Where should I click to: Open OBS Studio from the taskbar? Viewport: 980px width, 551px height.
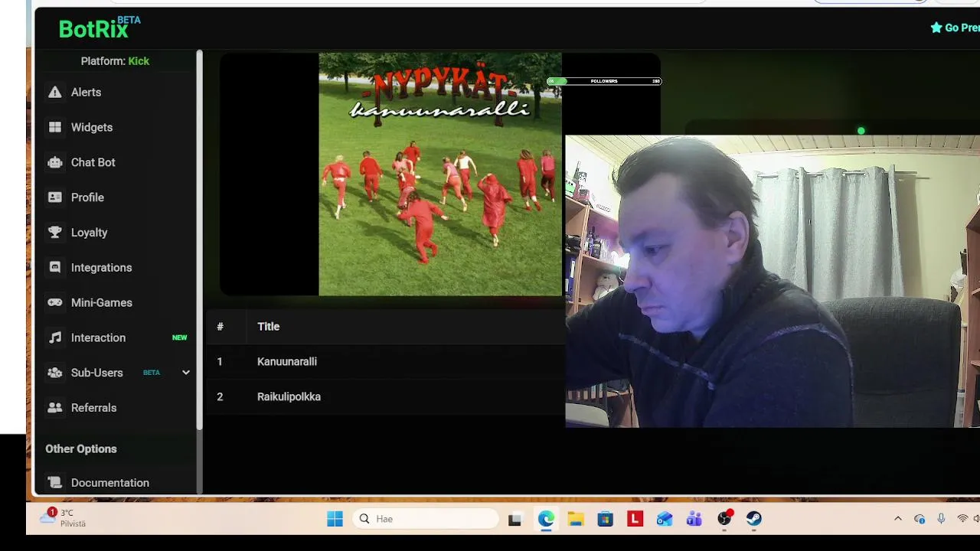pyautogui.click(x=724, y=519)
